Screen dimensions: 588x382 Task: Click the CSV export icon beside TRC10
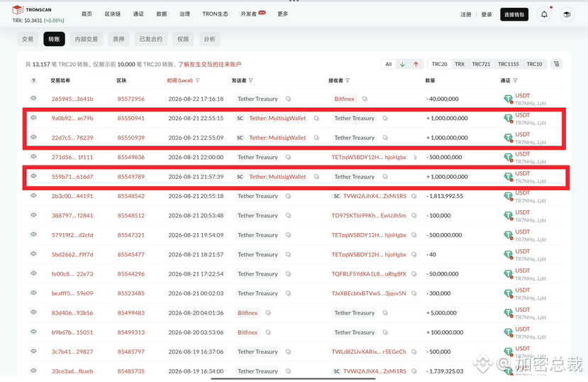point(557,64)
